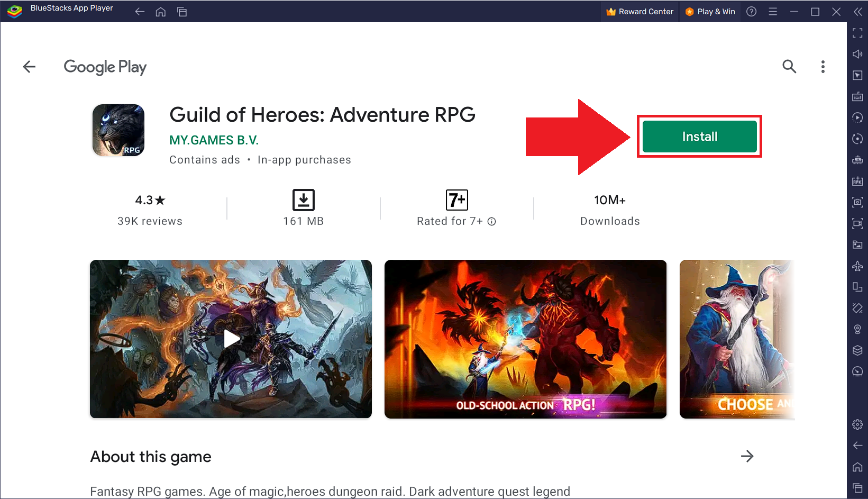The image size is (868, 499).
Task: Click the BlueStacks logo in title bar
Action: pos(14,11)
